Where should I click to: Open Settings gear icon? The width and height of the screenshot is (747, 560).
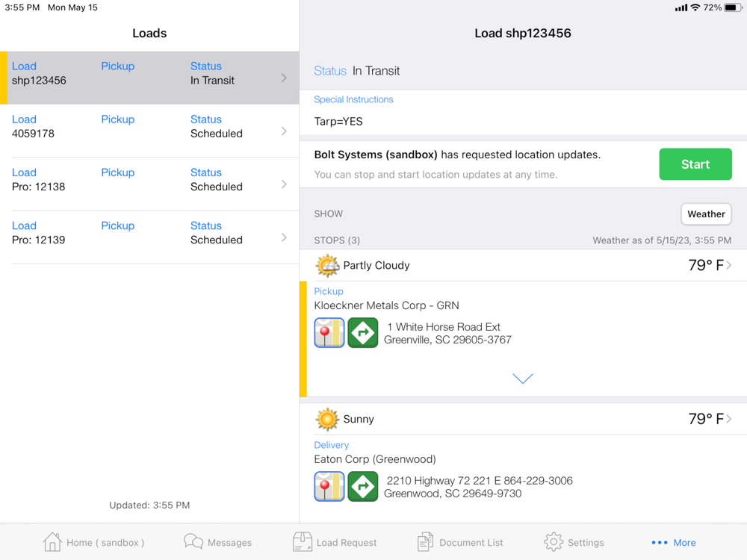554,542
